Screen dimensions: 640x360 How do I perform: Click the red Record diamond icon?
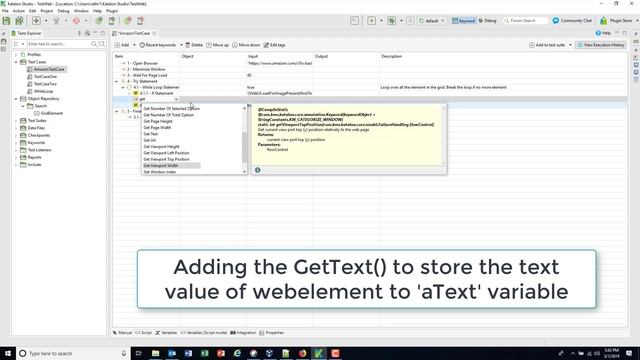(76, 21)
